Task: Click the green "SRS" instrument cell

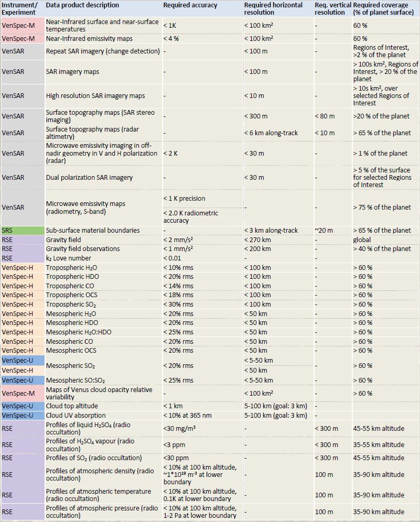Action: click(23, 231)
